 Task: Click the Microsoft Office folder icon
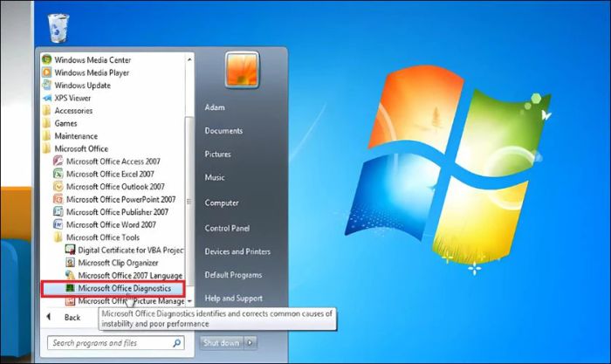[47, 148]
